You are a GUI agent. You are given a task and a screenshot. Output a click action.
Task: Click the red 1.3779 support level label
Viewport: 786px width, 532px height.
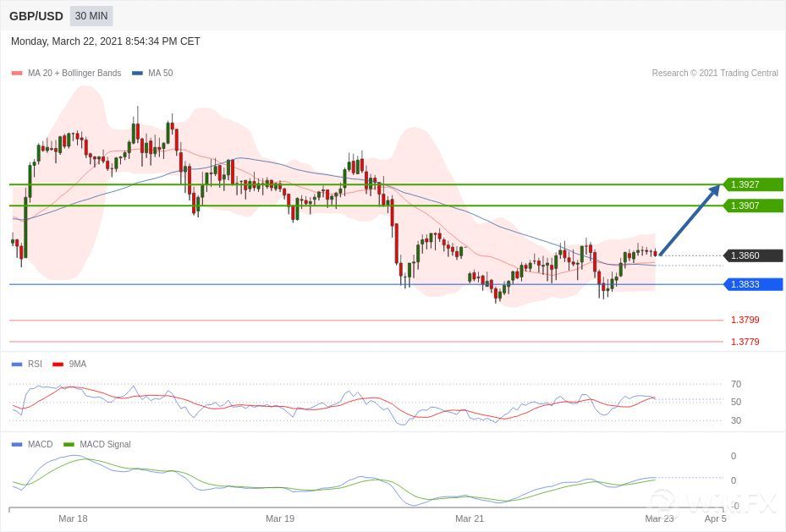click(745, 342)
